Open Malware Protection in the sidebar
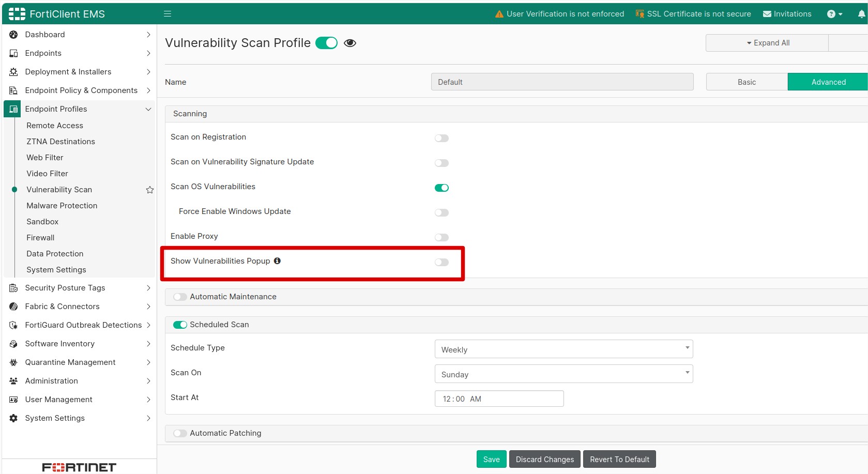This screenshot has height=474, width=868. tap(62, 206)
